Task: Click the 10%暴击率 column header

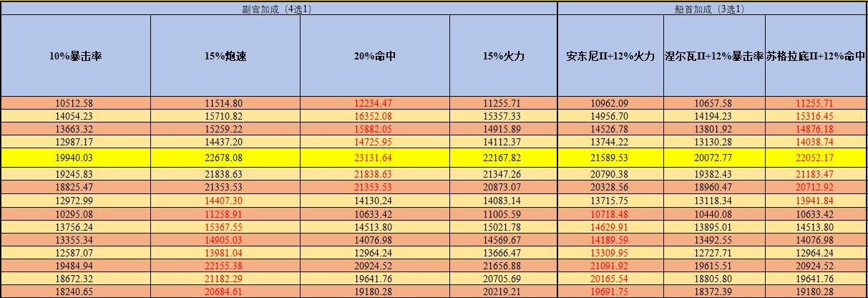Action: (75, 56)
